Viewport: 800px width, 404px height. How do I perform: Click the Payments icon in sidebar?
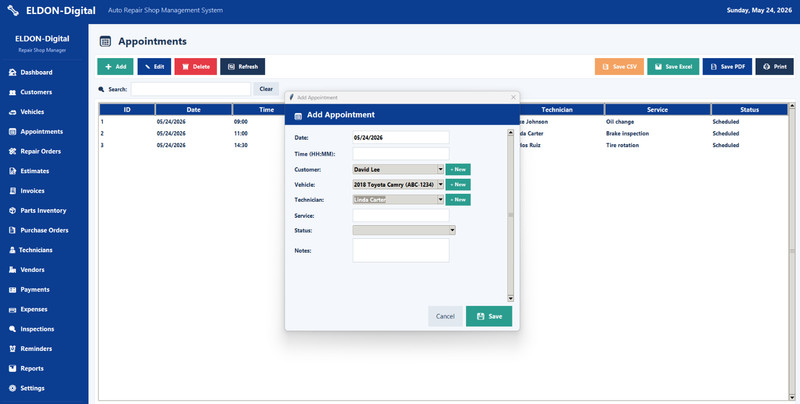(x=13, y=290)
